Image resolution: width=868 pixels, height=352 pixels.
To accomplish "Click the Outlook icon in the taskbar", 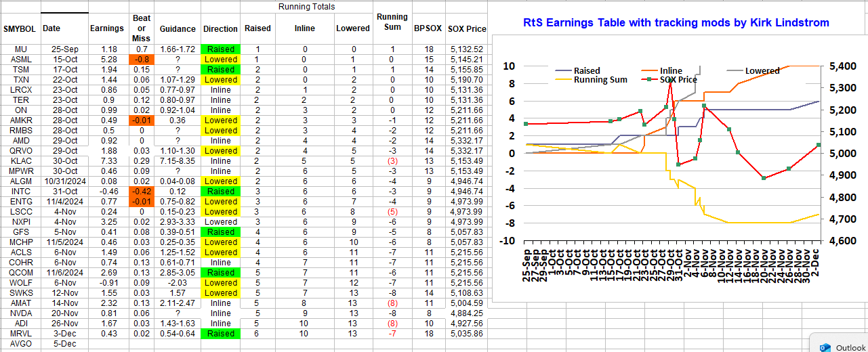I will click(825, 347).
